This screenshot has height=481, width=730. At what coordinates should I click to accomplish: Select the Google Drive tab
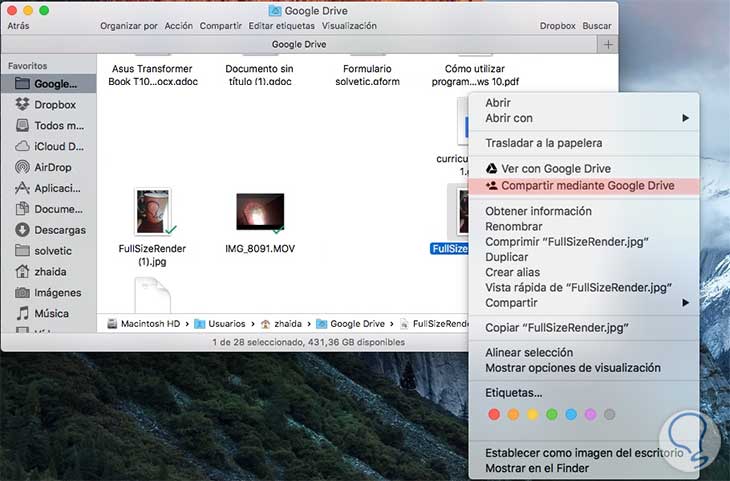pyautogui.click(x=299, y=45)
